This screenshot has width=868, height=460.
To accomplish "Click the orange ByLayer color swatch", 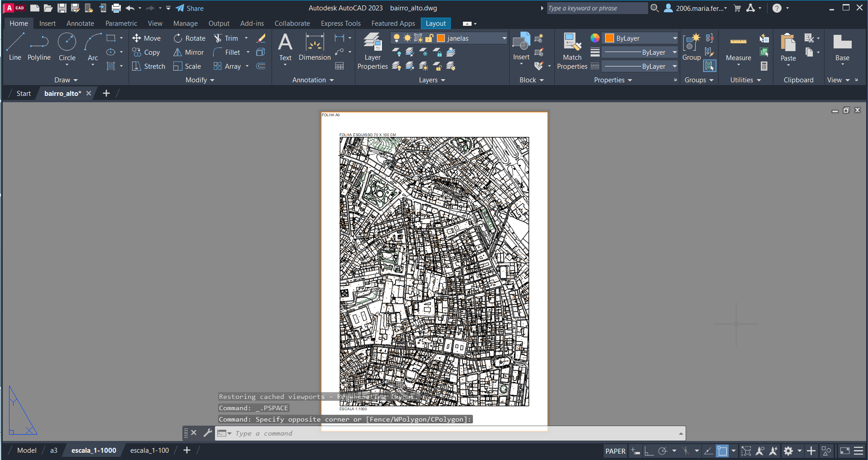I will [x=610, y=38].
